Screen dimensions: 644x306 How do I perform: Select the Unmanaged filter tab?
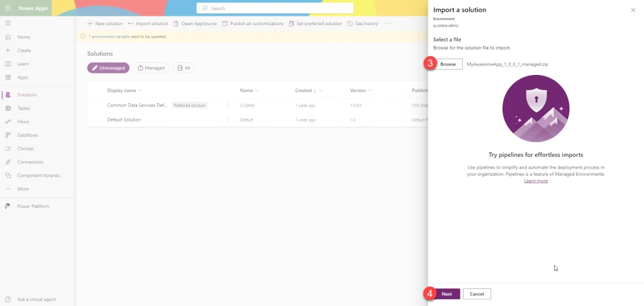point(108,68)
